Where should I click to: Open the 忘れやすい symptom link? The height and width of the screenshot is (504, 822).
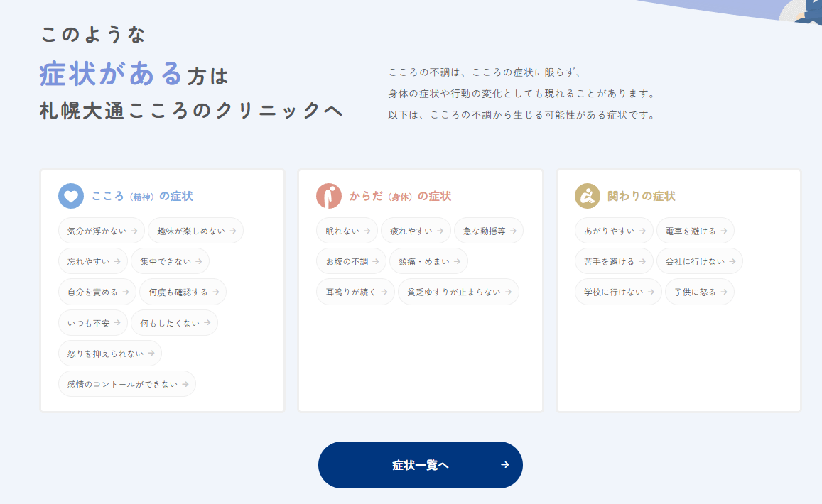(93, 261)
